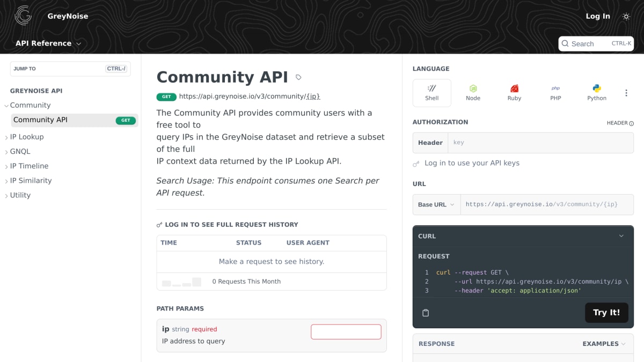Select the PHP language icon

click(x=555, y=88)
